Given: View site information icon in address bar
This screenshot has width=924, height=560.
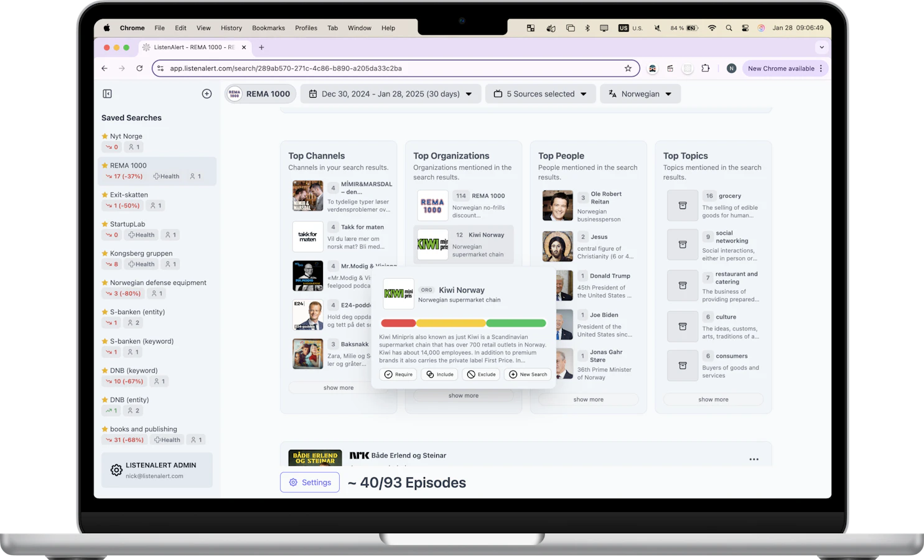Looking at the screenshot, I should point(161,68).
